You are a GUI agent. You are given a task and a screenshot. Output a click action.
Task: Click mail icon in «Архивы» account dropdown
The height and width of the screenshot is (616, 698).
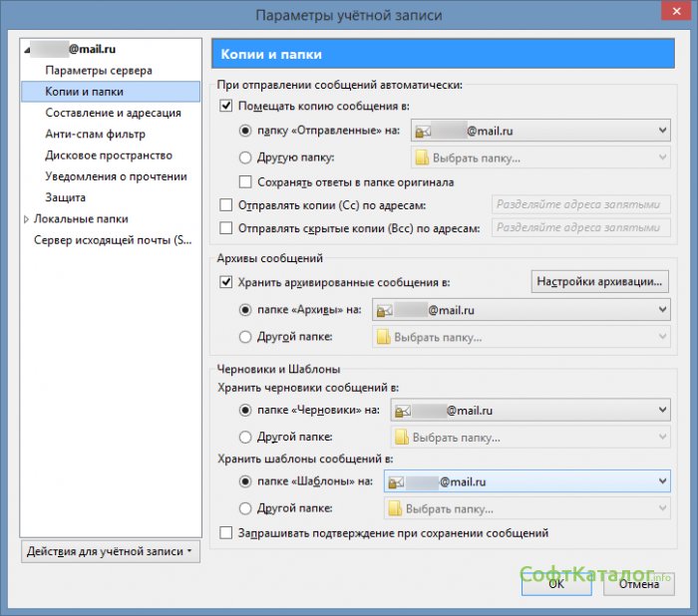click(383, 311)
